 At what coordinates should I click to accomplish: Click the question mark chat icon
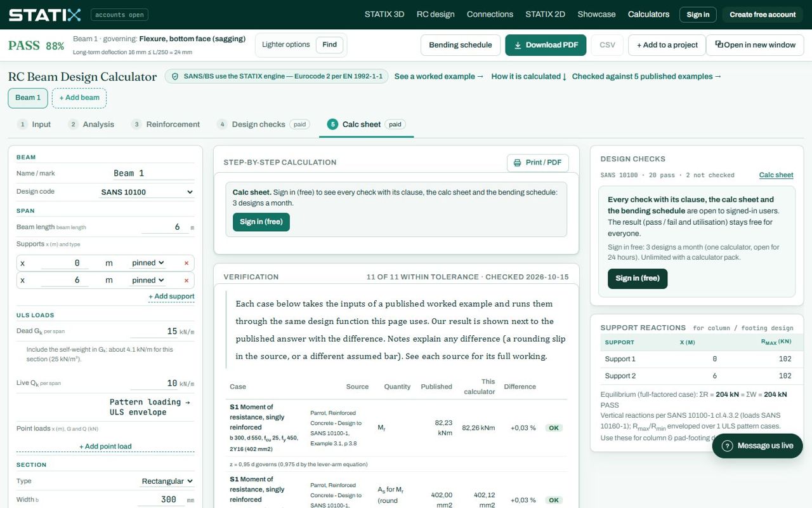click(x=728, y=446)
